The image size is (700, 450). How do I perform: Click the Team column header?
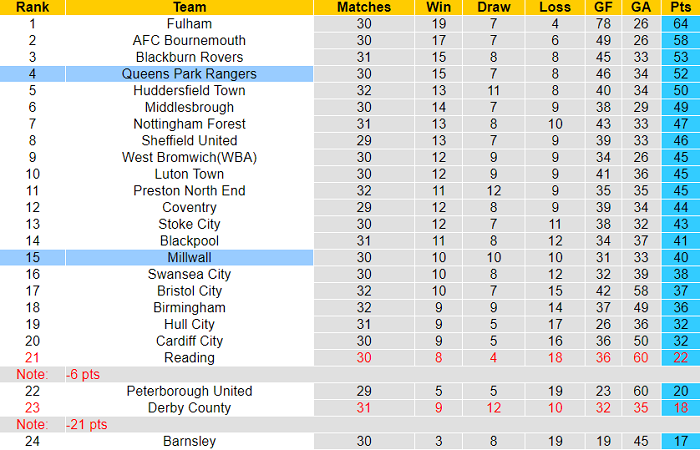[189, 7]
